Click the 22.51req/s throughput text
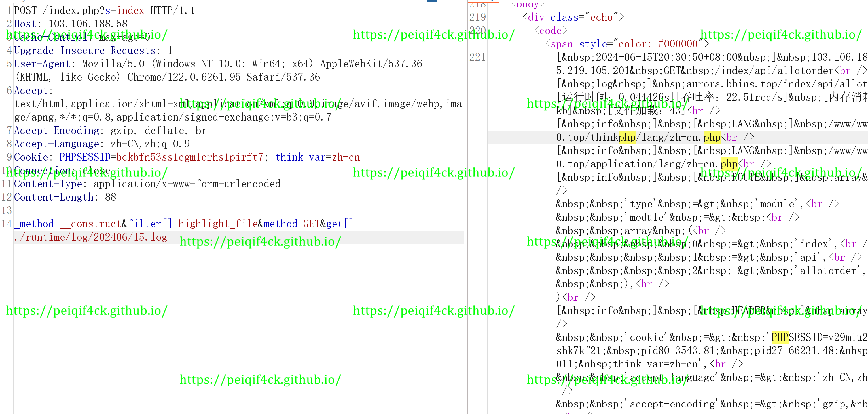The height and width of the screenshot is (414, 868). pos(757,97)
